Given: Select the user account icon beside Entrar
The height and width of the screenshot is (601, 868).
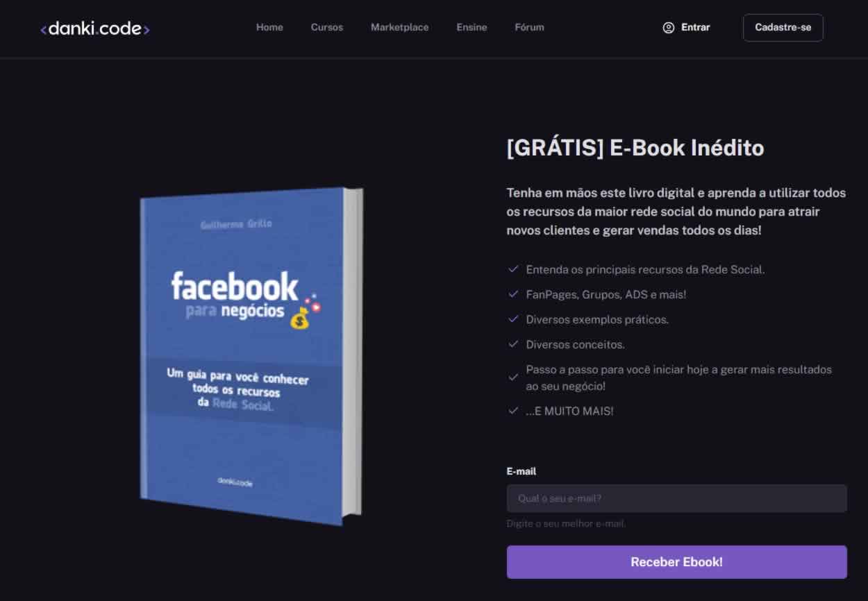Looking at the screenshot, I should tap(668, 28).
